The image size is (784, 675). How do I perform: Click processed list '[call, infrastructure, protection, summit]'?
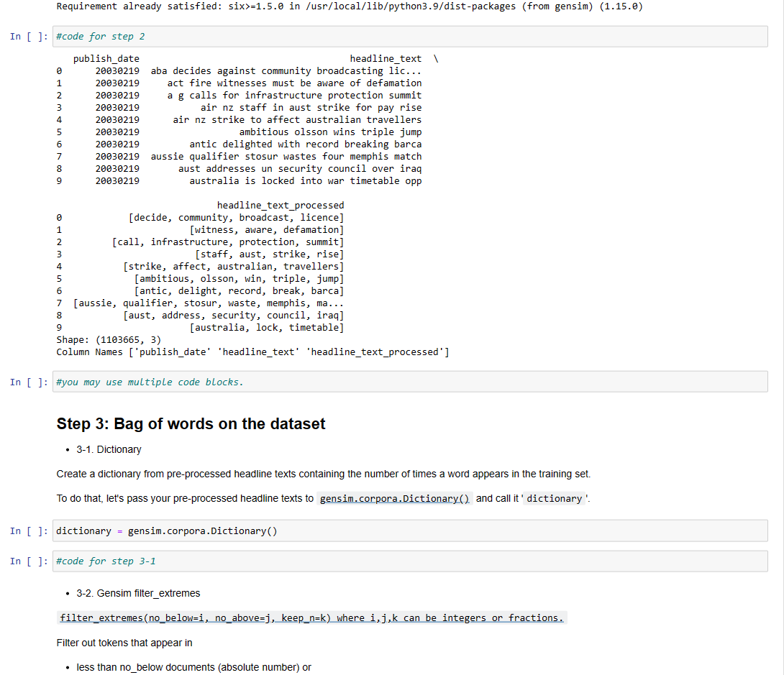pos(228,242)
